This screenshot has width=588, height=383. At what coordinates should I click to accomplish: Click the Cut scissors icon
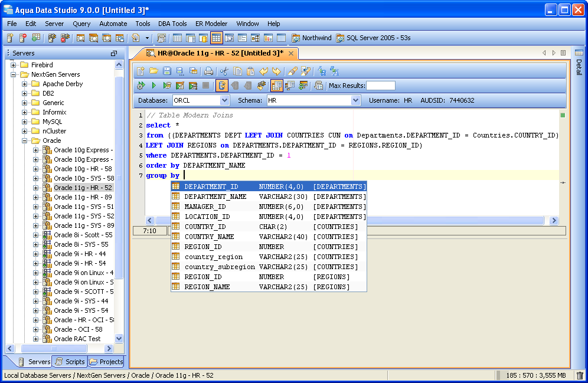[224, 71]
